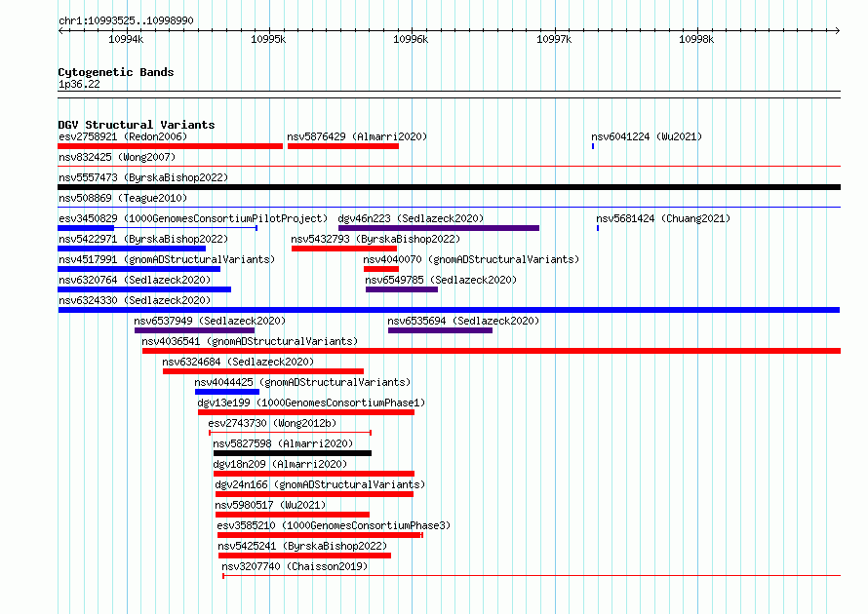Click the black nsv5827598 variant bar
This screenshot has width=868, height=614.
click(293, 453)
